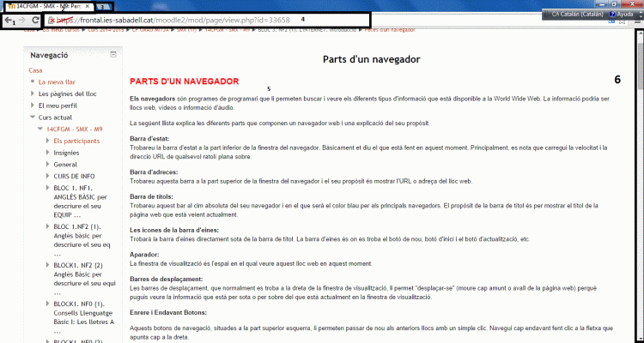
Task: Open Els participants link
Action: (x=76, y=141)
